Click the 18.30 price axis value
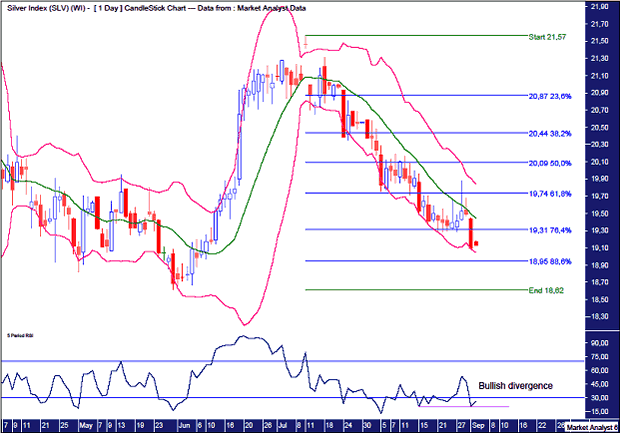The image size is (620, 433). pos(599,317)
